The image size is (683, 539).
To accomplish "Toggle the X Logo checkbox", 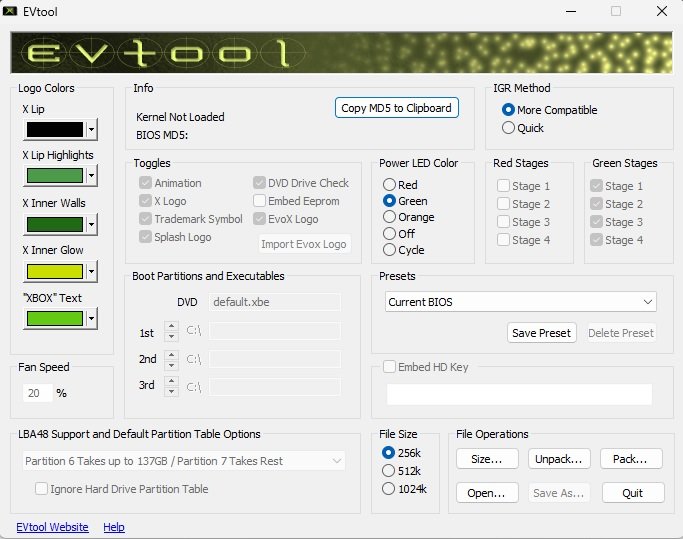I will pos(163,201).
